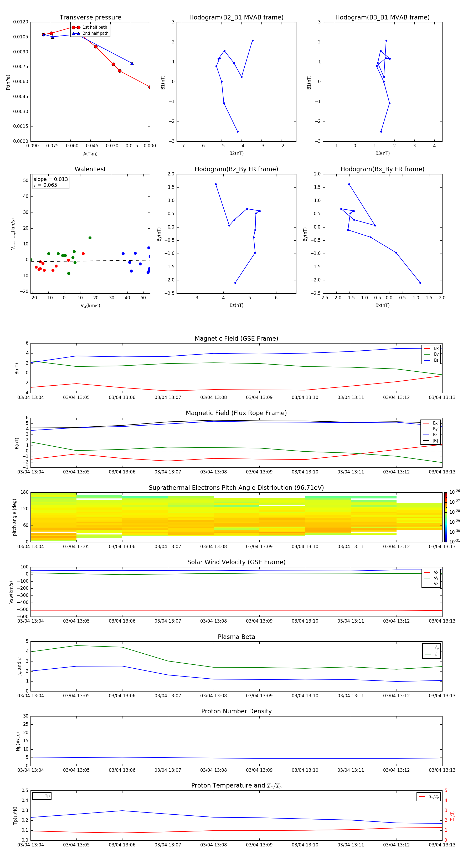Click the 'Vsw(km/s)' axis label
This screenshot has width=473, height=868.
click(11, 592)
